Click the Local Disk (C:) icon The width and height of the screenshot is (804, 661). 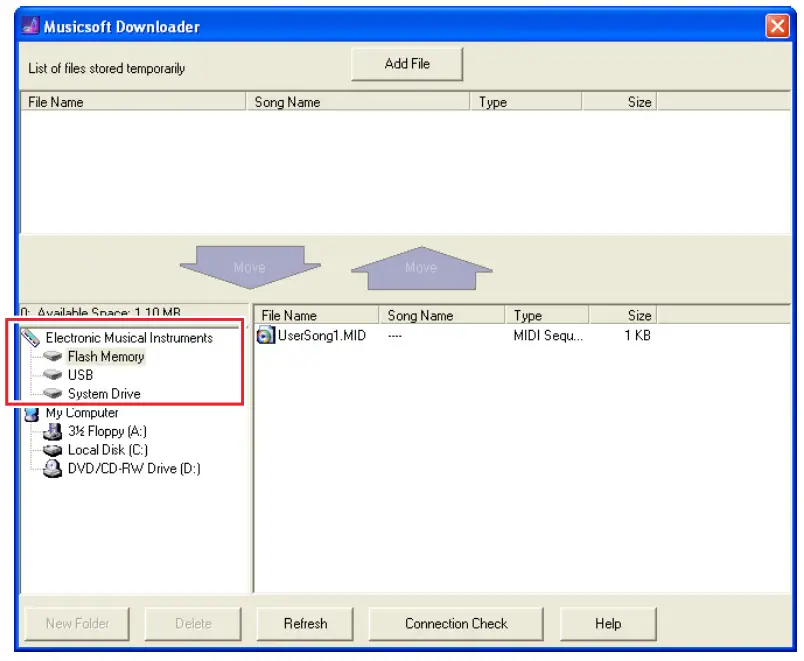click(x=53, y=450)
